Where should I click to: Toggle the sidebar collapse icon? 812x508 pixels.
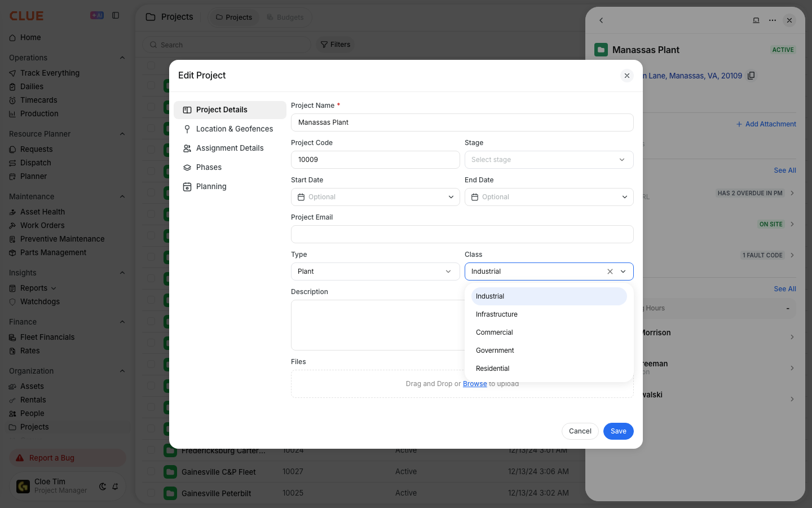pos(116,15)
